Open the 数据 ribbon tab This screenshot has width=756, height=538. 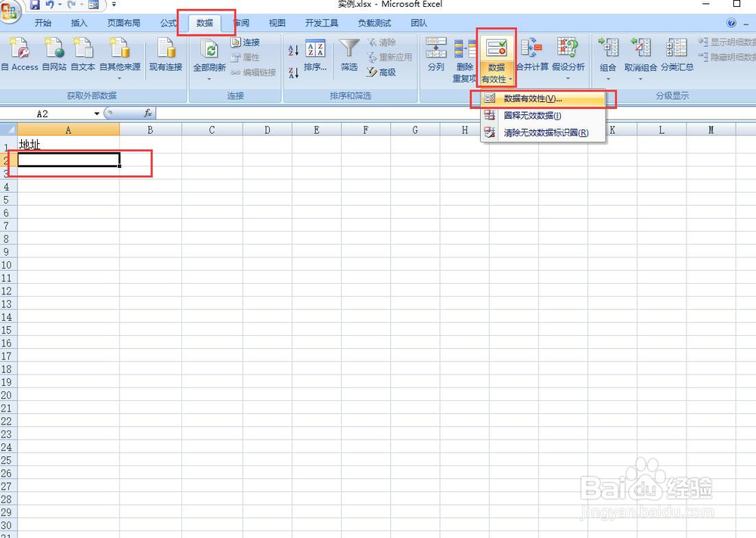(204, 23)
